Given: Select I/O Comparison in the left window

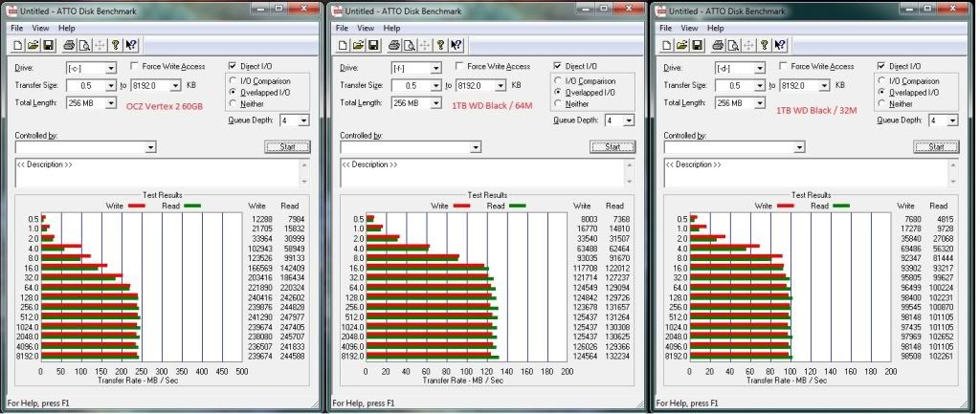Looking at the screenshot, I should pos(234,81).
